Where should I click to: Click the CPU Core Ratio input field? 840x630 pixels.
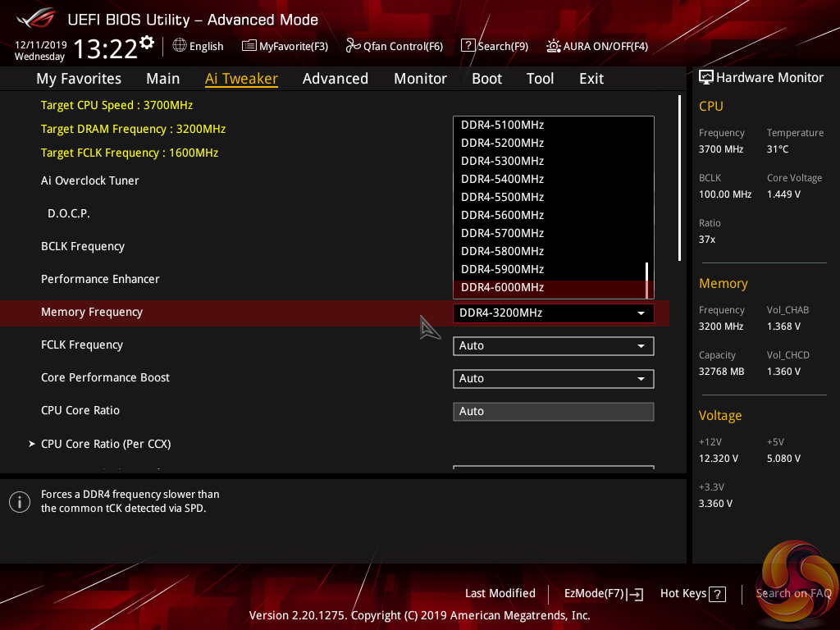553,411
